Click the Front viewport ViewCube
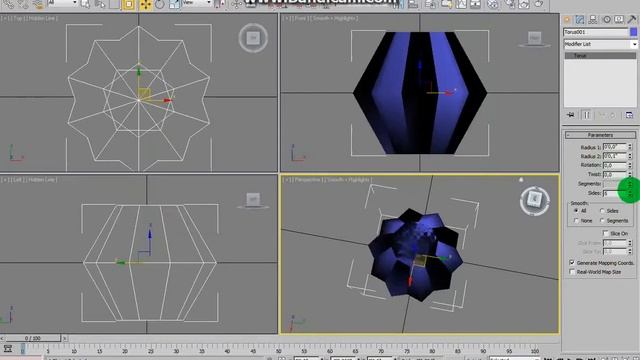This screenshot has width=640, height=360. (534, 38)
